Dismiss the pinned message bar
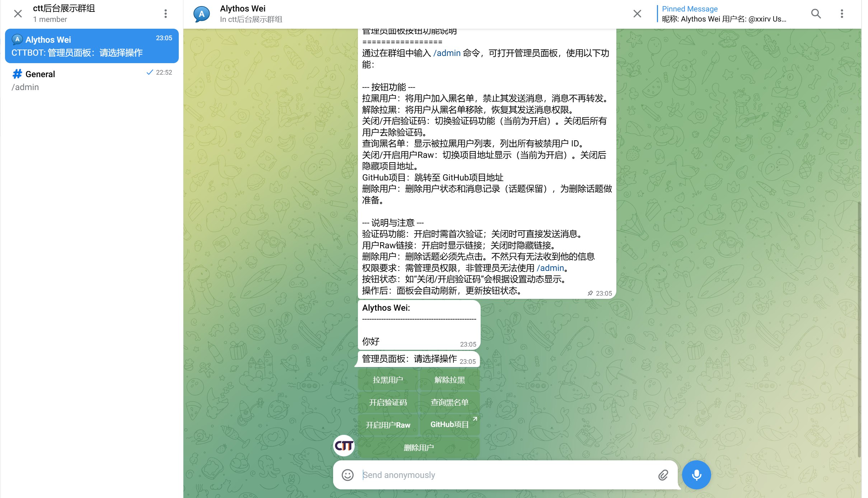Image resolution: width=868 pixels, height=498 pixels. [x=637, y=14]
